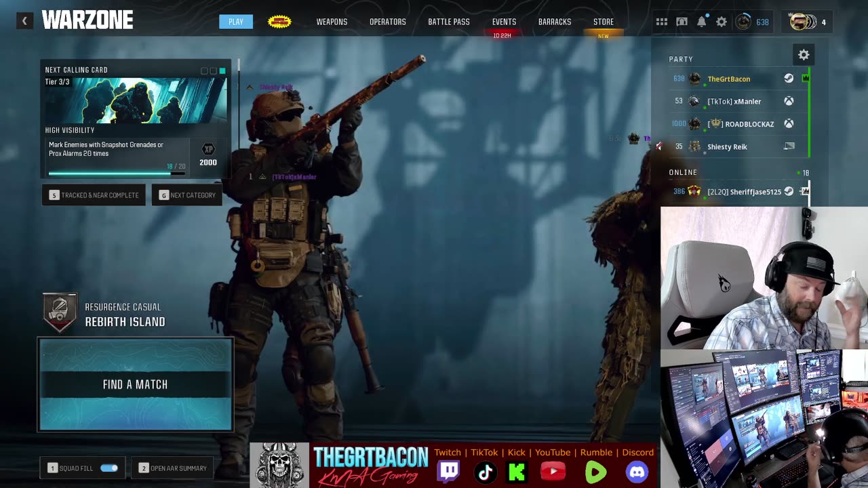Click the Xbox icon beside xManler
The height and width of the screenshot is (488, 868).
click(x=789, y=101)
